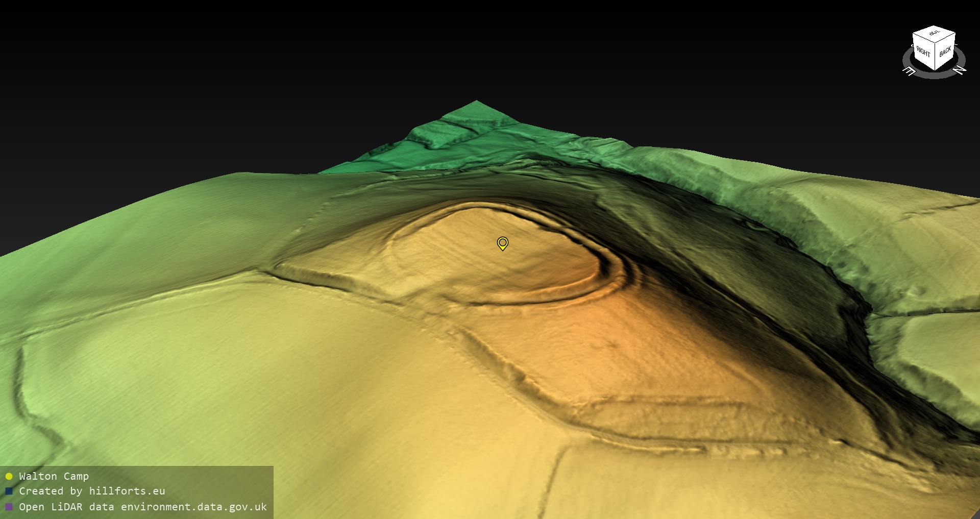
Task: Click the E compass letter
Action: tap(909, 71)
